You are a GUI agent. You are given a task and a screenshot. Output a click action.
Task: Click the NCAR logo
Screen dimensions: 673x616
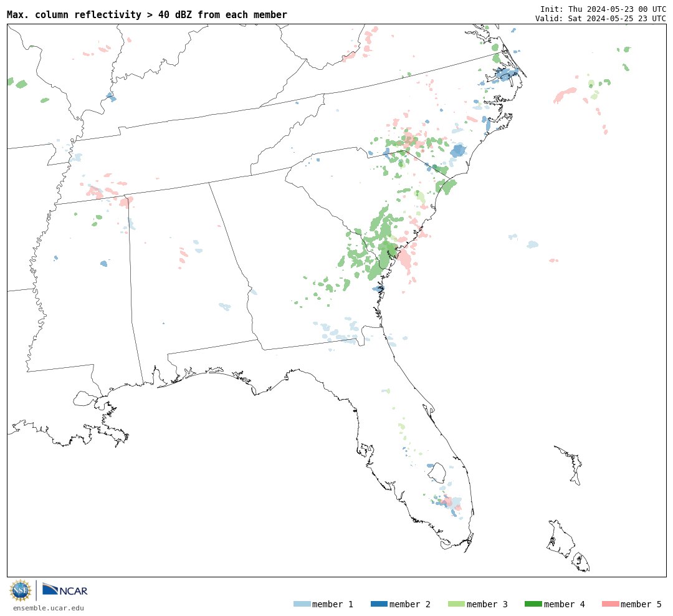click(x=65, y=590)
